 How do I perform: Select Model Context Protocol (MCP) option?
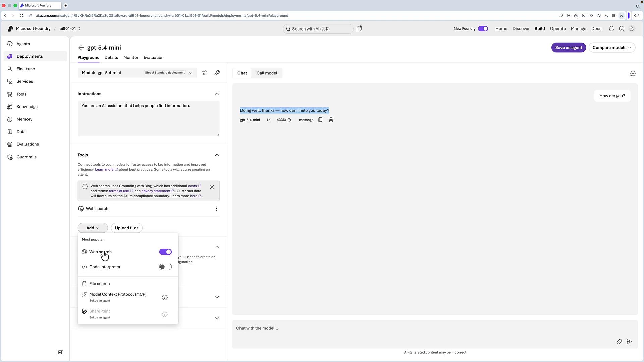pyautogui.click(x=128, y=297)
